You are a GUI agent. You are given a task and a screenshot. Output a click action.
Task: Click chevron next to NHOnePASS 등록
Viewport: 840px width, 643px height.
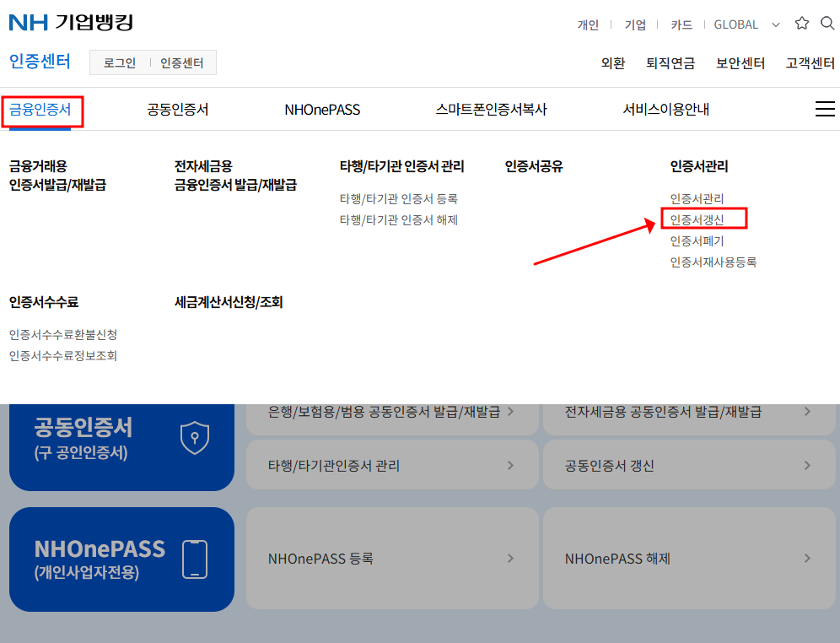[510, 559]
